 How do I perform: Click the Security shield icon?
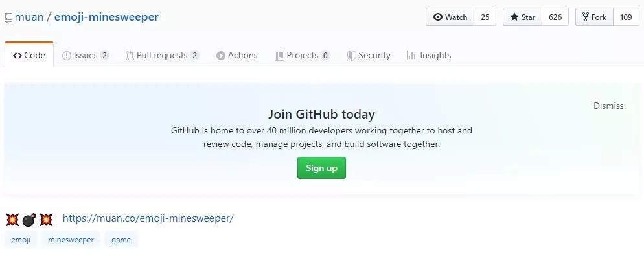(x=352, y=56)
